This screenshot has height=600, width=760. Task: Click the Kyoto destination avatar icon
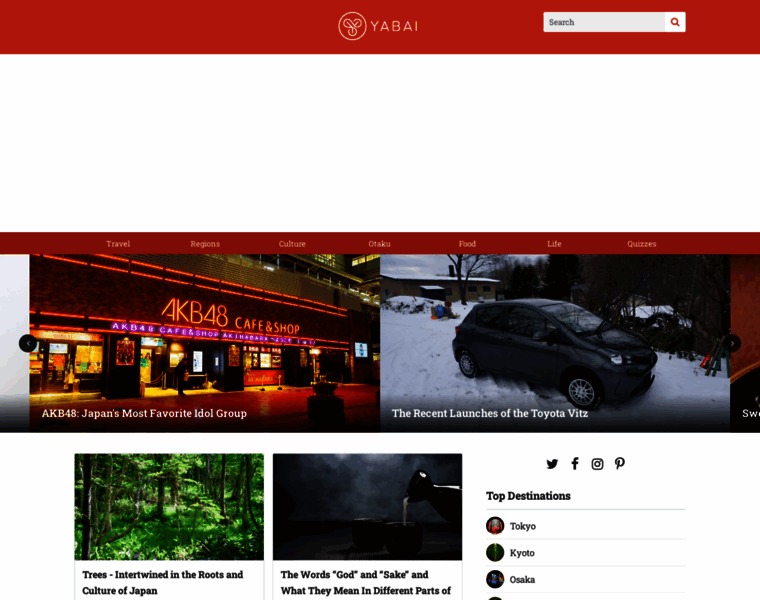[495, 553]
